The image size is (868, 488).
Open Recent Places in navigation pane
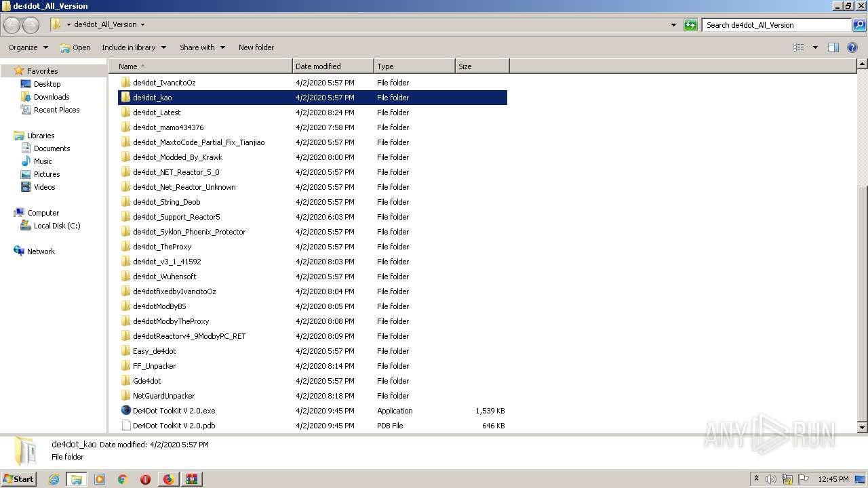pos(56,110)
